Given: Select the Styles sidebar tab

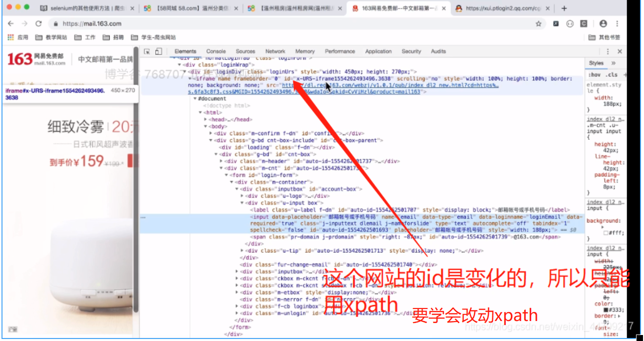Looking at the screenshot, I should point(596,63).
